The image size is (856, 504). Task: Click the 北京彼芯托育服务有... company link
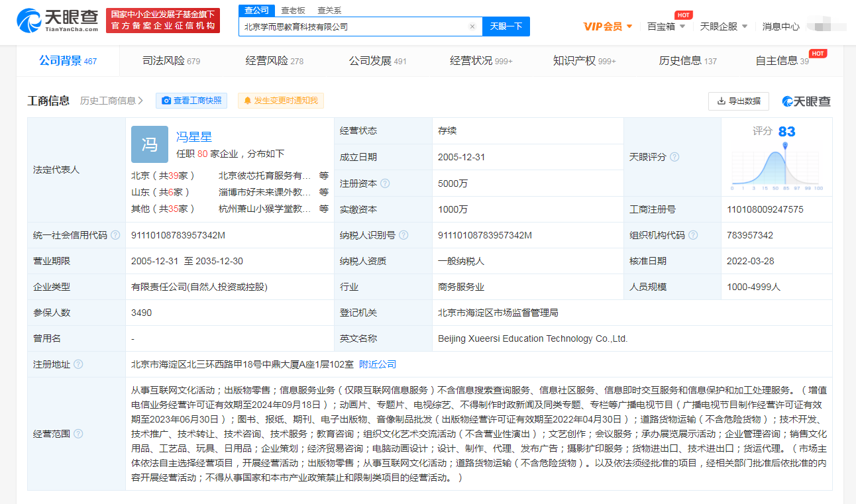pyautogui.click(x=265, y=176)
